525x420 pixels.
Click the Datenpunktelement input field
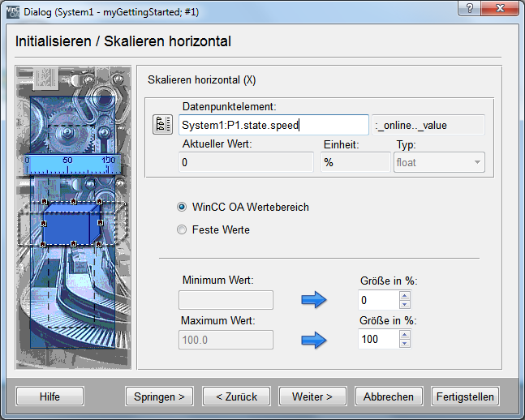pyautogui.click(x=273, y=125)
